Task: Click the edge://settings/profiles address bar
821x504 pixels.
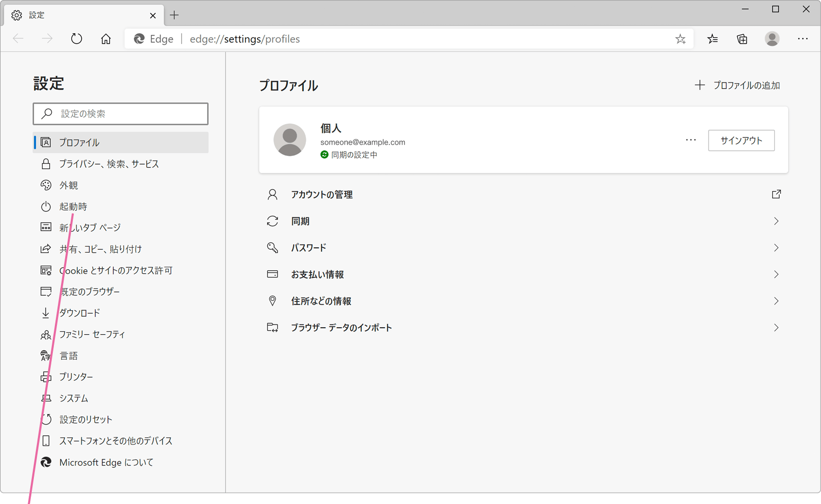Action: pyautogui.click(x=409, y=39)
